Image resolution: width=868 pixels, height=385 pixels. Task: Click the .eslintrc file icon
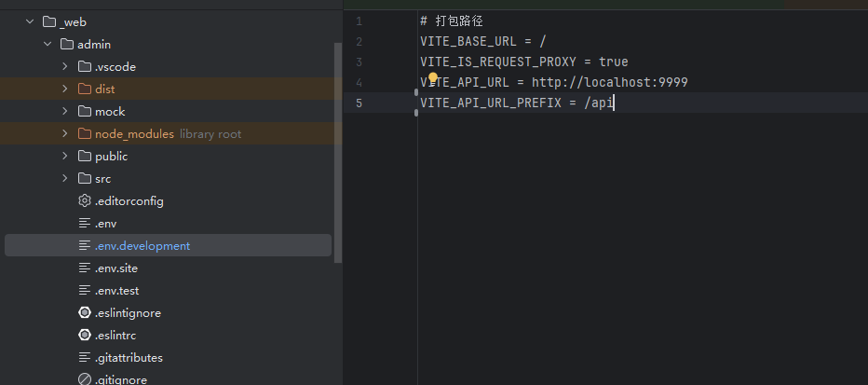(x=85, y=336)
